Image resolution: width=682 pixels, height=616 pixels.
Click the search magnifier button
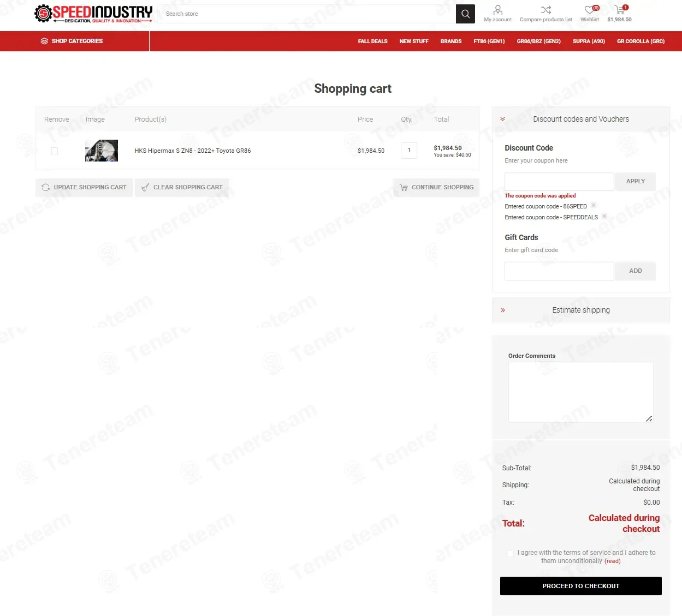pyautogui.click(x=465, y=14)
